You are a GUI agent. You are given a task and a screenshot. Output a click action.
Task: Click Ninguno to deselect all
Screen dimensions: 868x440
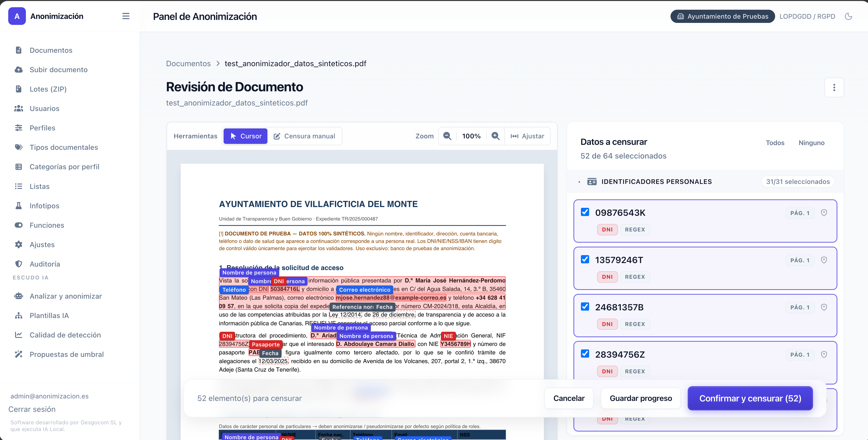pos(811,143)
